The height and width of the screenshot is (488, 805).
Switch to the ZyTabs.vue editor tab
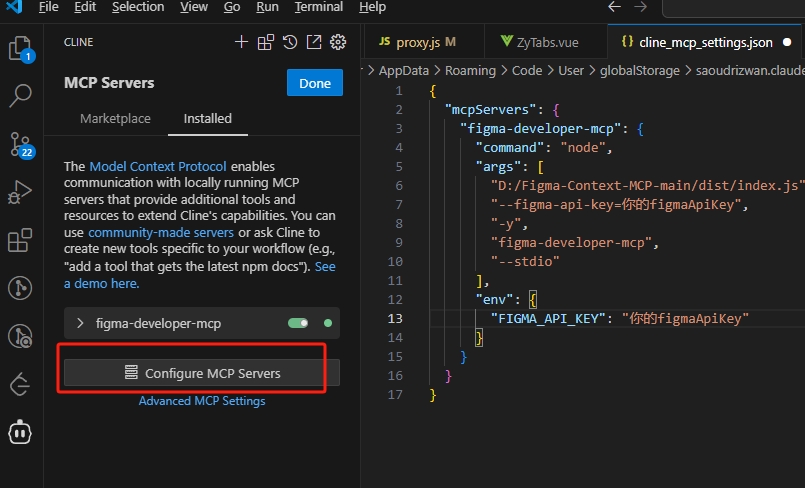[546, 42]
